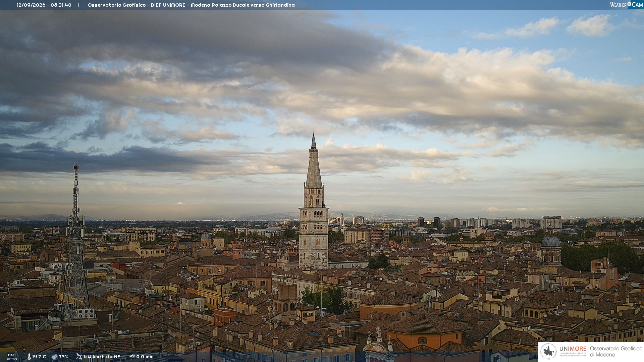Click the UNIMORE round seal emblem
The width and height of the screenshot is (644, 362).
[549, 352]
